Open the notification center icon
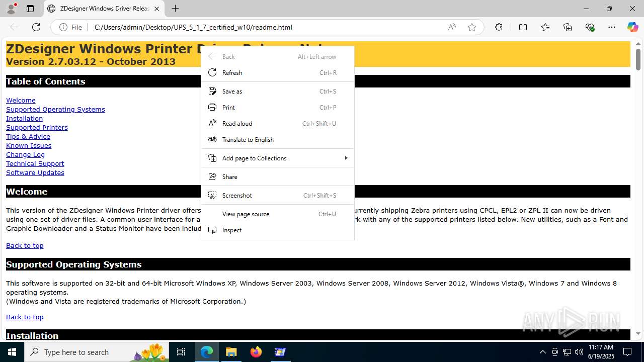Image resolution: width=644 pixels, height=362 pixels. (627, 352)
